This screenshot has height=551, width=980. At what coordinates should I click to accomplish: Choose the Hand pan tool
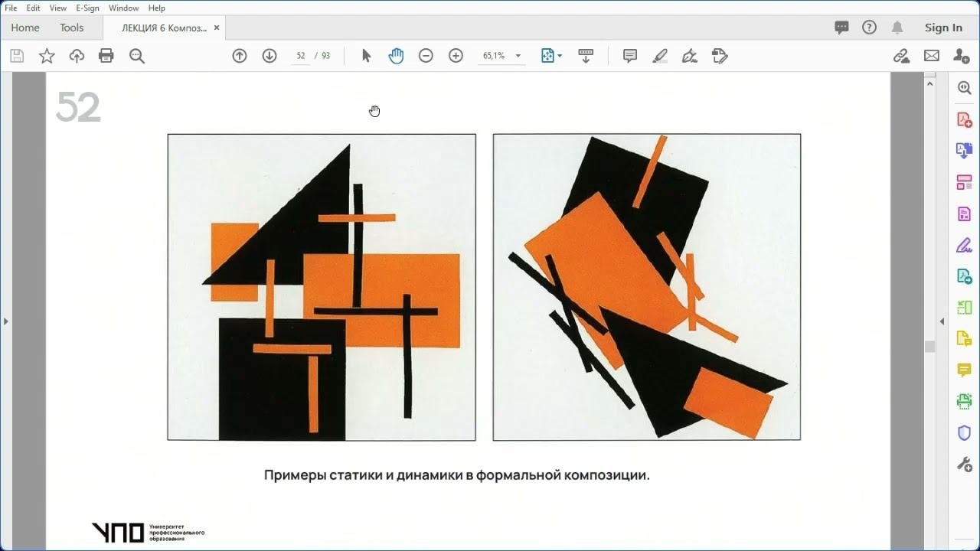(x=396, y=56)
